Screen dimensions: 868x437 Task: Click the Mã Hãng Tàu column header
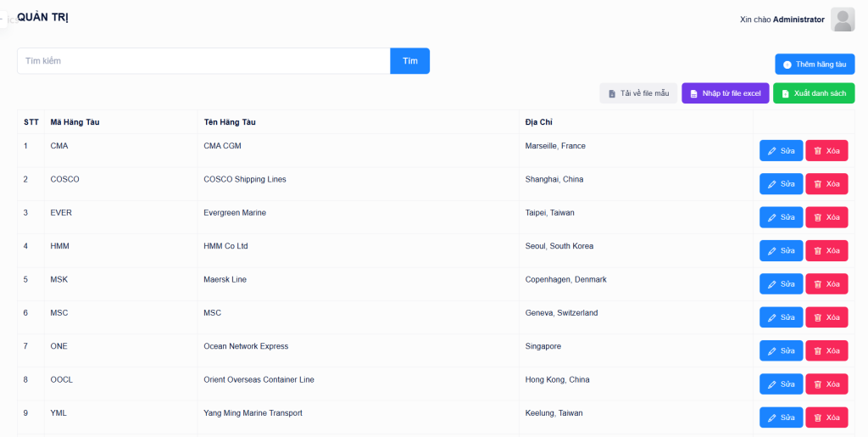tap(75, 122)
